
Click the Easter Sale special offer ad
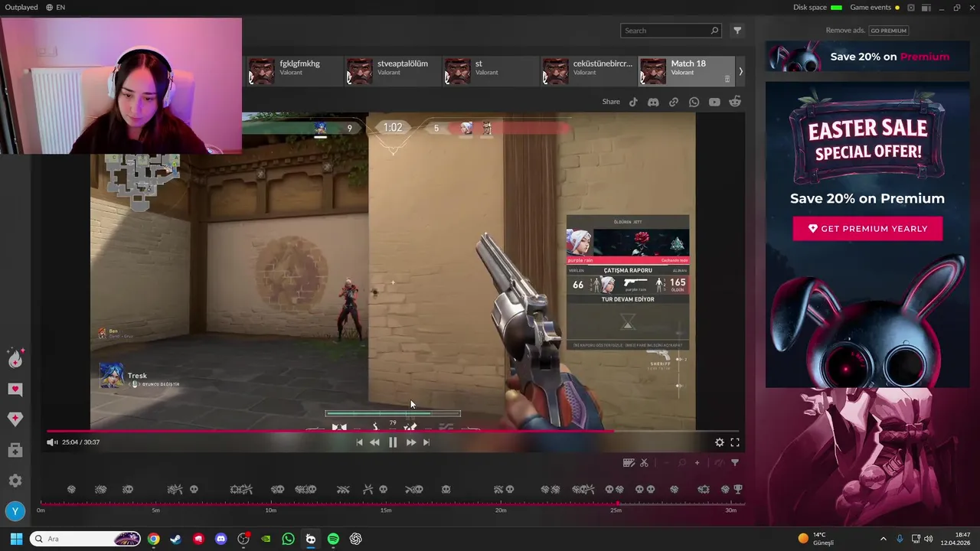tap(867, 235)
